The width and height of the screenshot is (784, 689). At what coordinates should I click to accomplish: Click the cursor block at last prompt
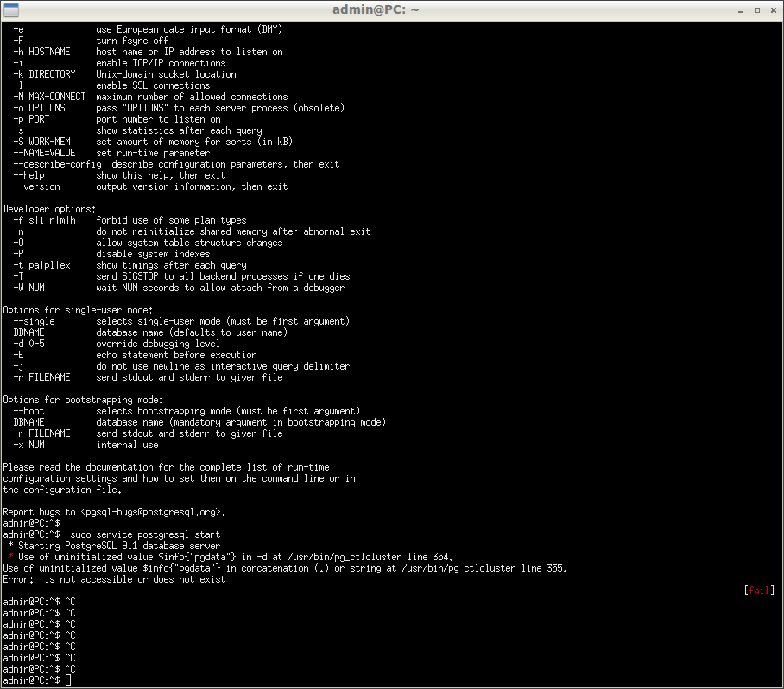pyautogui.click(x=68, y=680)
